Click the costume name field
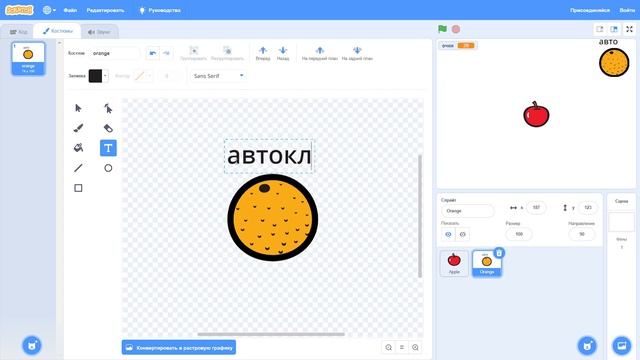Viewport: 640px width, 360px height. (114, 53)
